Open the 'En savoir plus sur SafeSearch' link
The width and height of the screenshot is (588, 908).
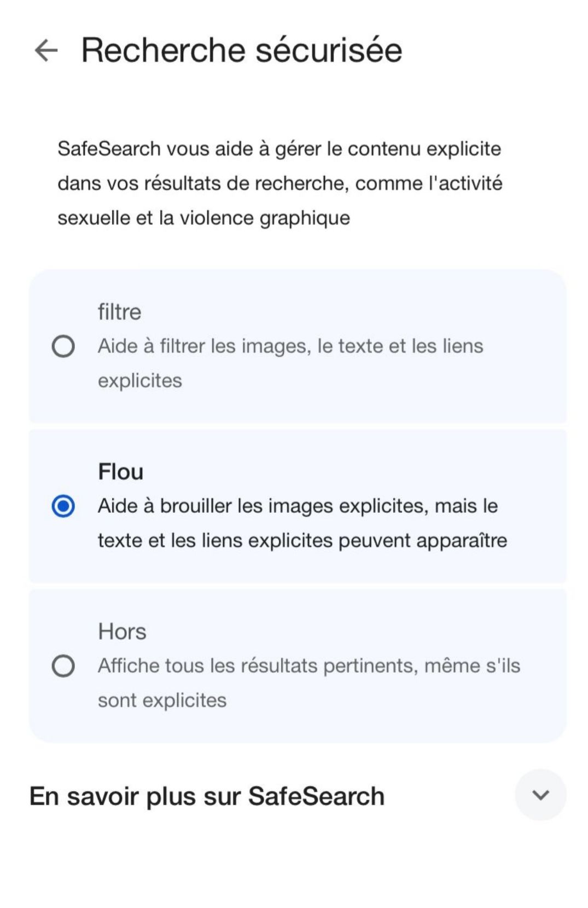point(207,796)
